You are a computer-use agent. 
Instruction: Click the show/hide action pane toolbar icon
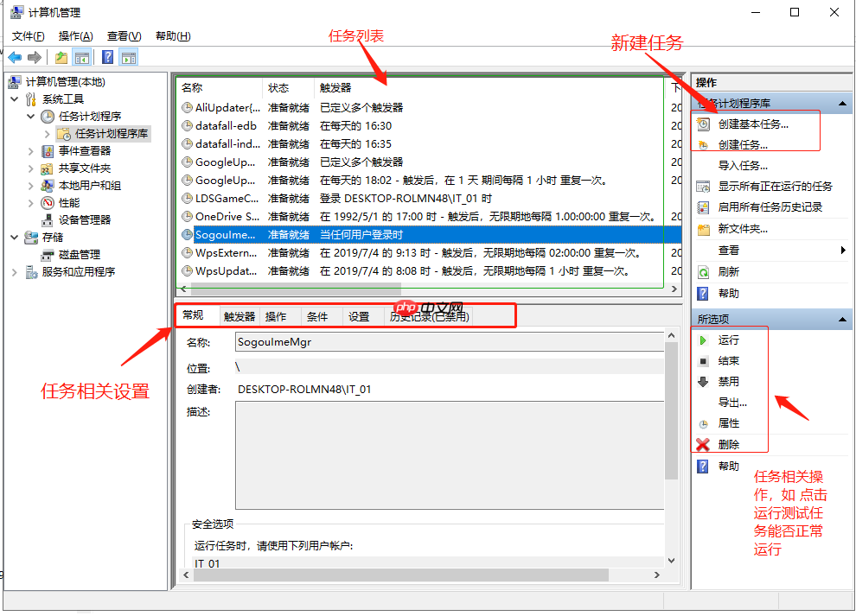[128, 57]
